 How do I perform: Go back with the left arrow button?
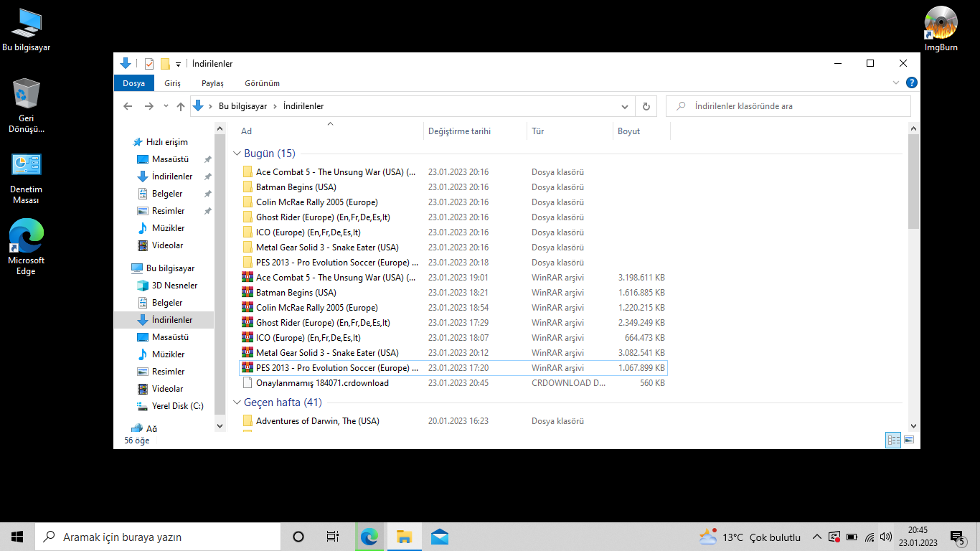128,106
